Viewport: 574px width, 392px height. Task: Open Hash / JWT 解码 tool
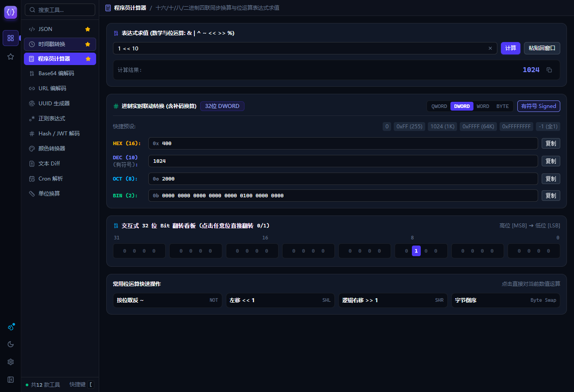60,134
